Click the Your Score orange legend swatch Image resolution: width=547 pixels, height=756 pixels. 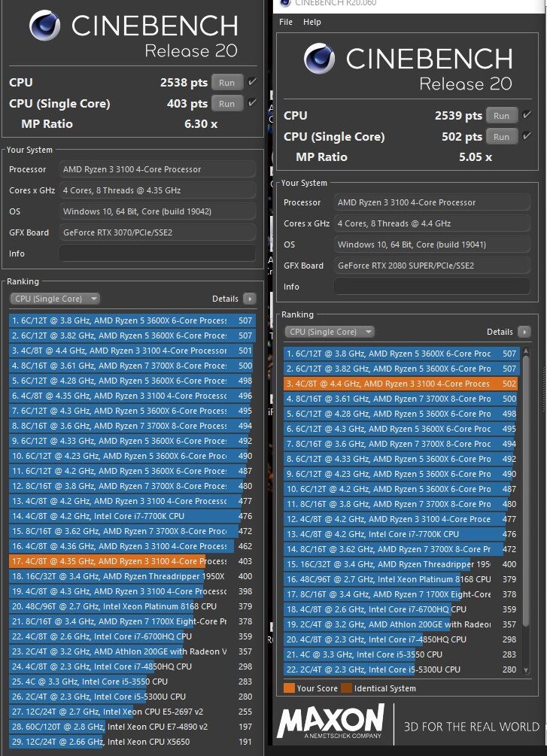click(x=289, y=688)
